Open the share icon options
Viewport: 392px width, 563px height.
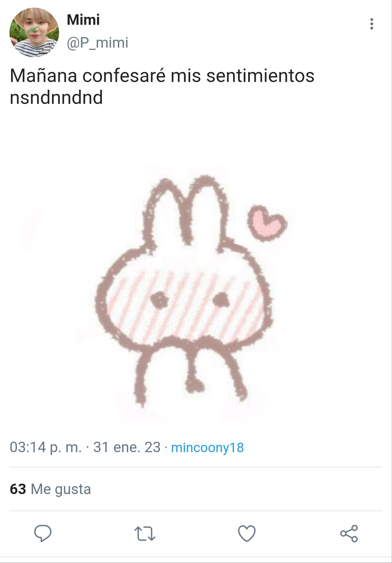click(x=349, y=533)
